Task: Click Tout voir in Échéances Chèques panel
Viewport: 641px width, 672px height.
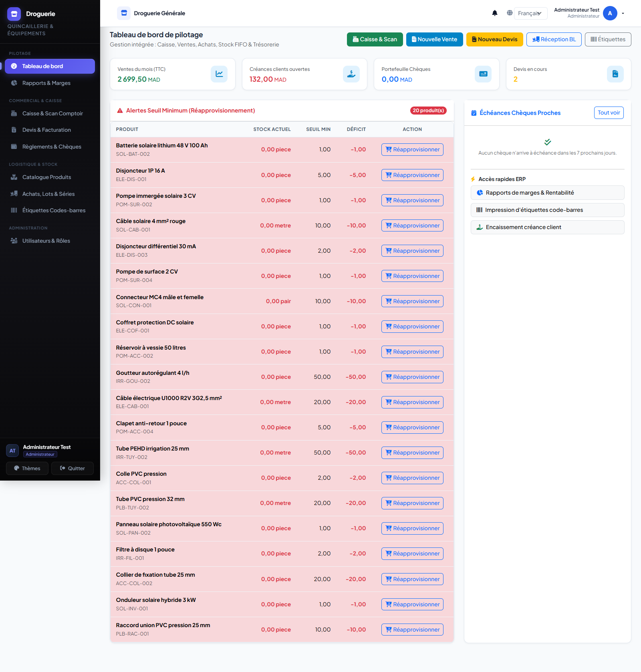Action: pyautogui.click(x=609, y=113)
